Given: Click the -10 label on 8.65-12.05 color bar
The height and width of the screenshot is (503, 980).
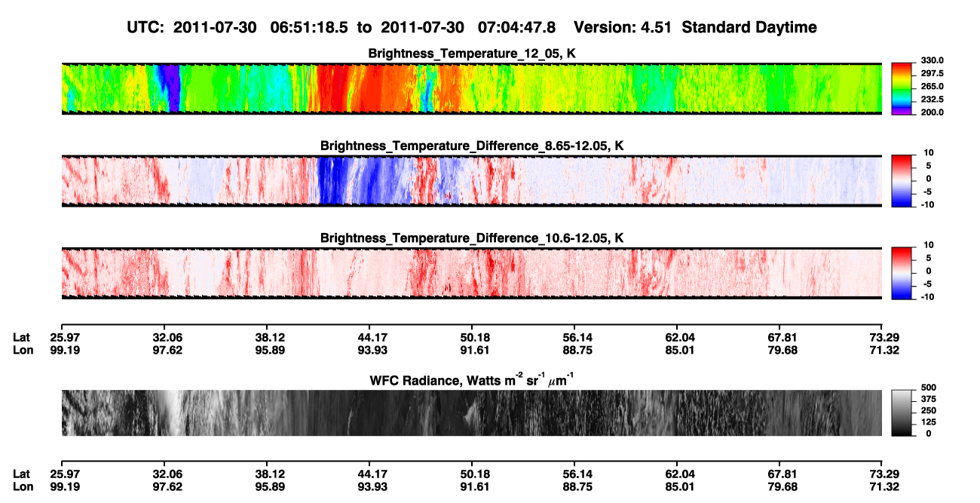Looking at the screenshot, I should point(928,204).
